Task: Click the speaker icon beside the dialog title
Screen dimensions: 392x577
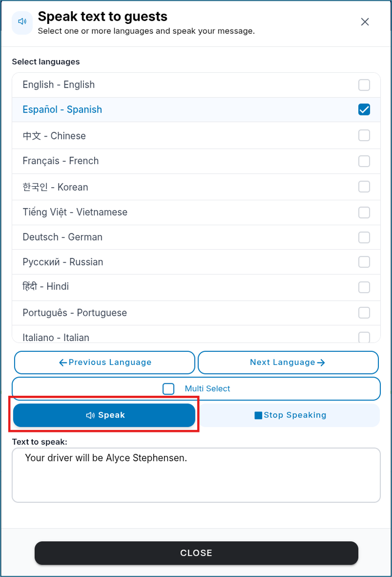Action: pos(22,22)
